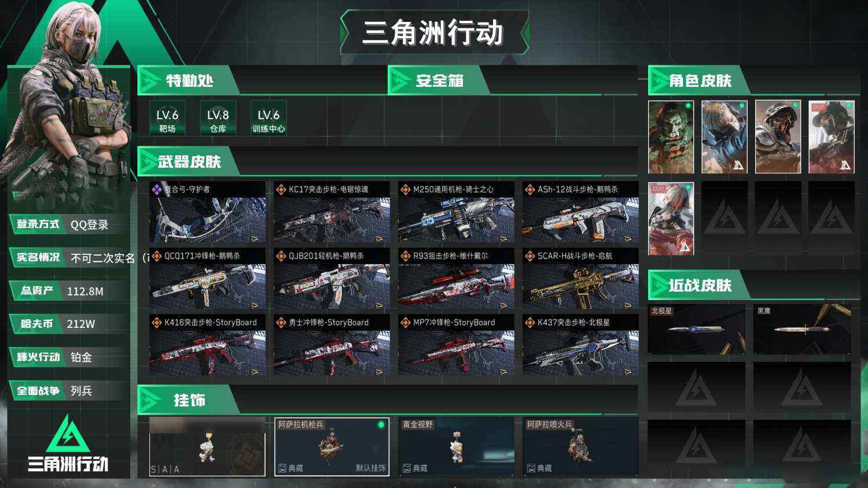Click the 三角洲行动 logo at bottom left
Screen dimensions: 868x488
click(x=68, y=444)
